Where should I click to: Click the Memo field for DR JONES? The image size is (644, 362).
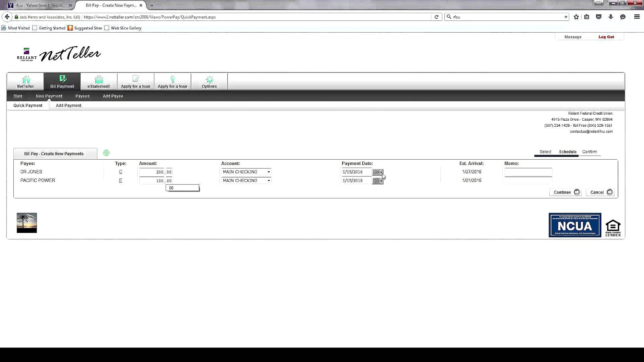(528, 172)
